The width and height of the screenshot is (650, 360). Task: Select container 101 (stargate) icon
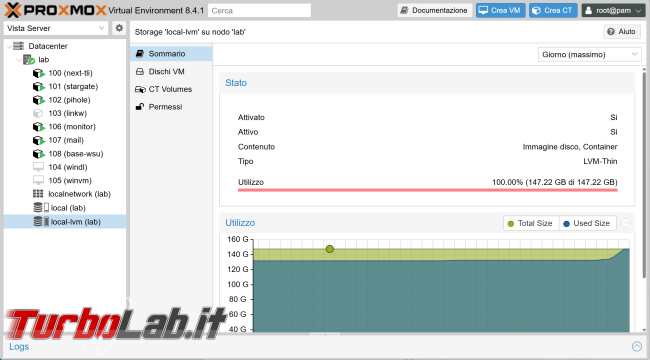coord(39,86)
